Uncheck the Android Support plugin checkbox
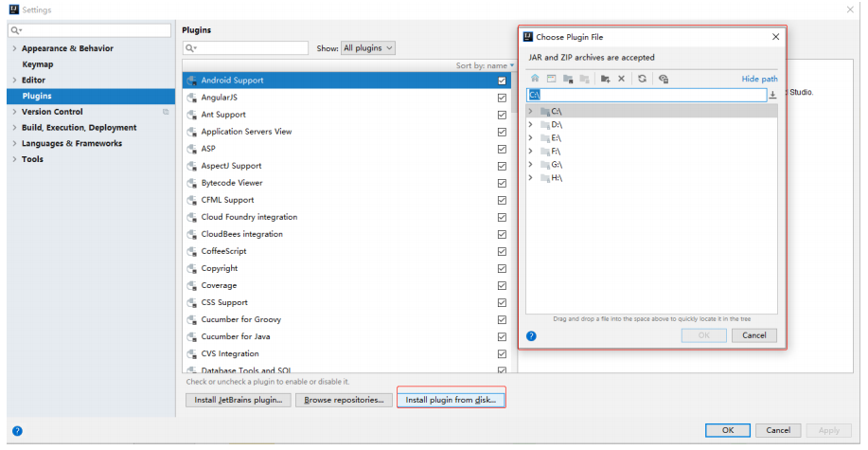Viewport: 868px width, 450px height. coord(502,81)
